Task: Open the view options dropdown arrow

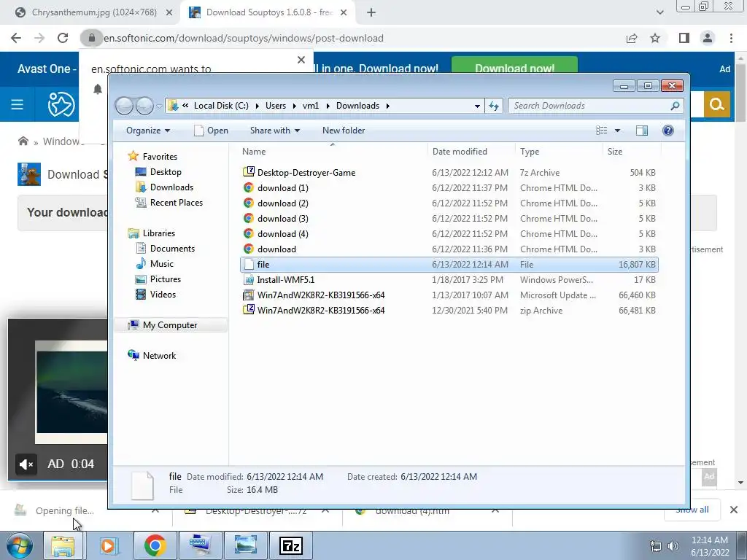Action: tap(617, 131)
